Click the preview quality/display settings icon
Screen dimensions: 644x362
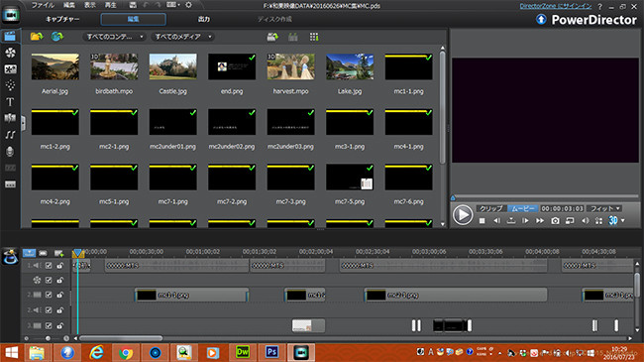598,221
